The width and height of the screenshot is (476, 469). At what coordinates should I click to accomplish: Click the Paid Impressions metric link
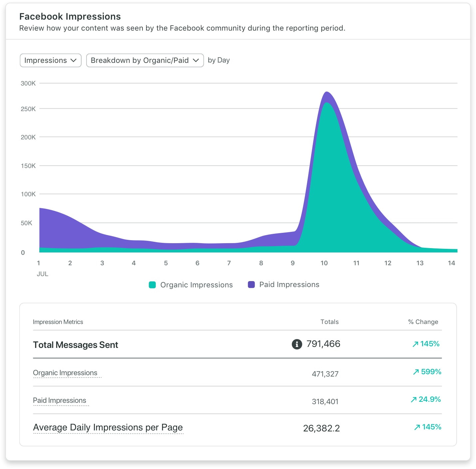60,400
